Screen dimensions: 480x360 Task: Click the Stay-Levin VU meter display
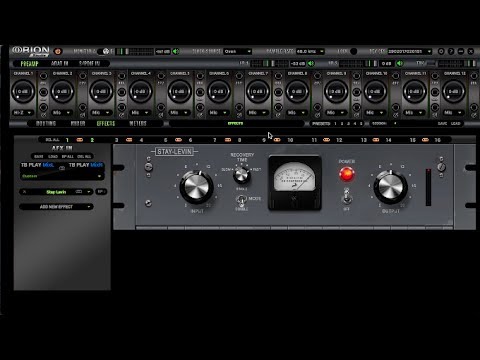pyautogui.click(x=295, y=183)
